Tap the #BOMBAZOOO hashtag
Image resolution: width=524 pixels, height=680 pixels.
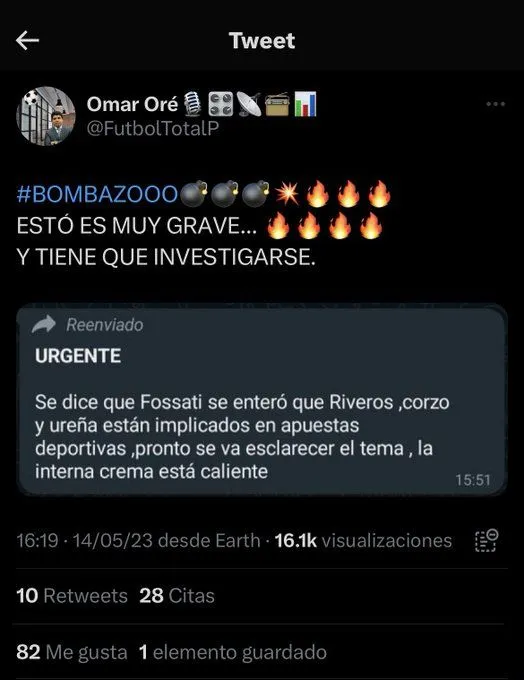pyautogui.click(x=97, y=194)
